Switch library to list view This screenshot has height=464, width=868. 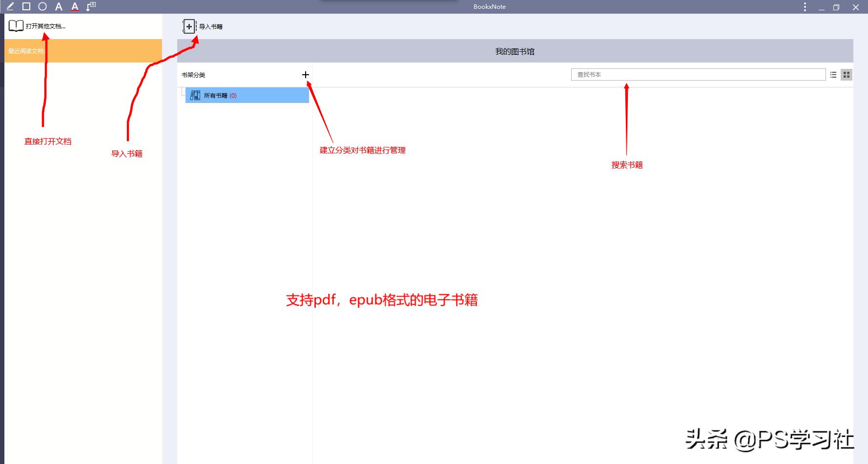833,74
